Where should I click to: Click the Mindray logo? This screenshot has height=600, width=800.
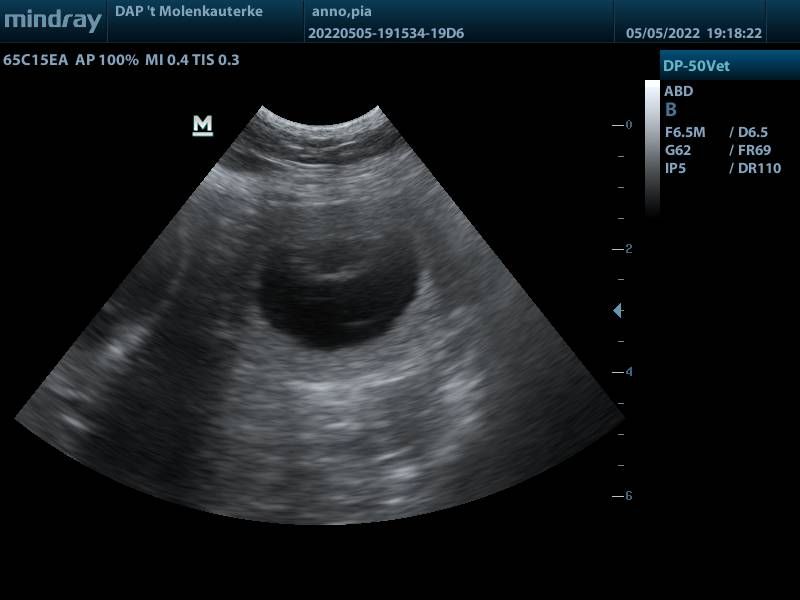(52, 20)
